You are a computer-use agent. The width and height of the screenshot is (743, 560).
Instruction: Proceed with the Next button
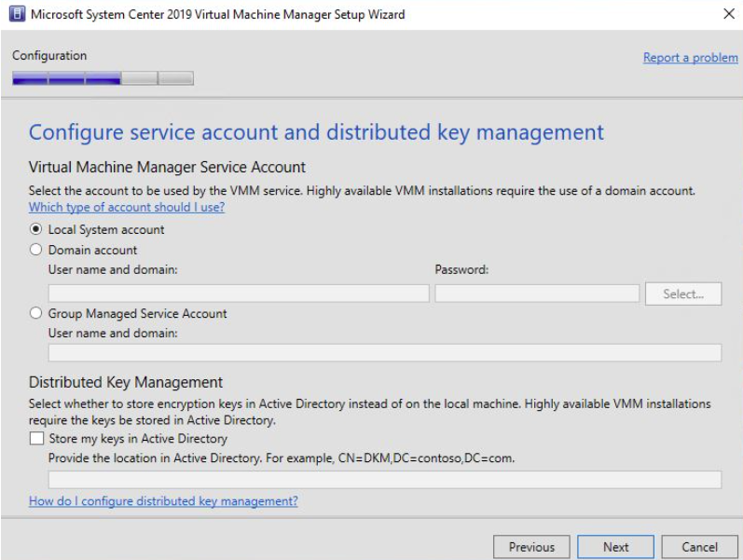click(615, 547)
